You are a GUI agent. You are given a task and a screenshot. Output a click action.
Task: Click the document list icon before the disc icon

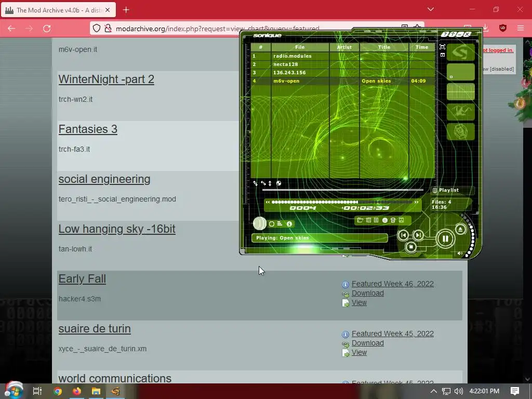pyautogui.click(x=376, y=220)
